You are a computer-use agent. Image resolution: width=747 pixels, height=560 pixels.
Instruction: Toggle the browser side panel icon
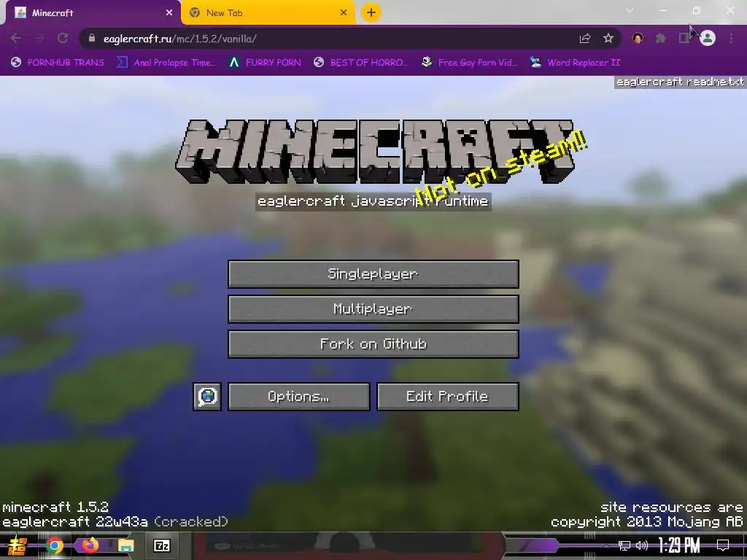point(684,38)
